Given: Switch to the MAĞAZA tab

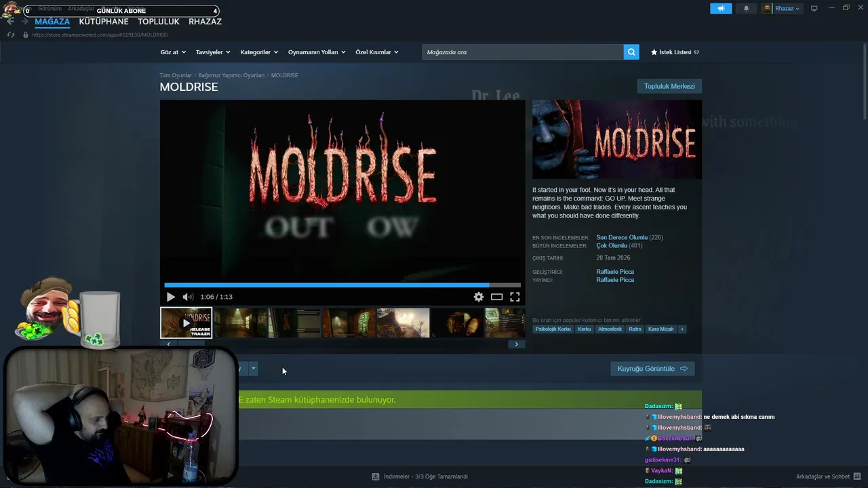Looking at the screenshot, I should [x=52, y=22].
